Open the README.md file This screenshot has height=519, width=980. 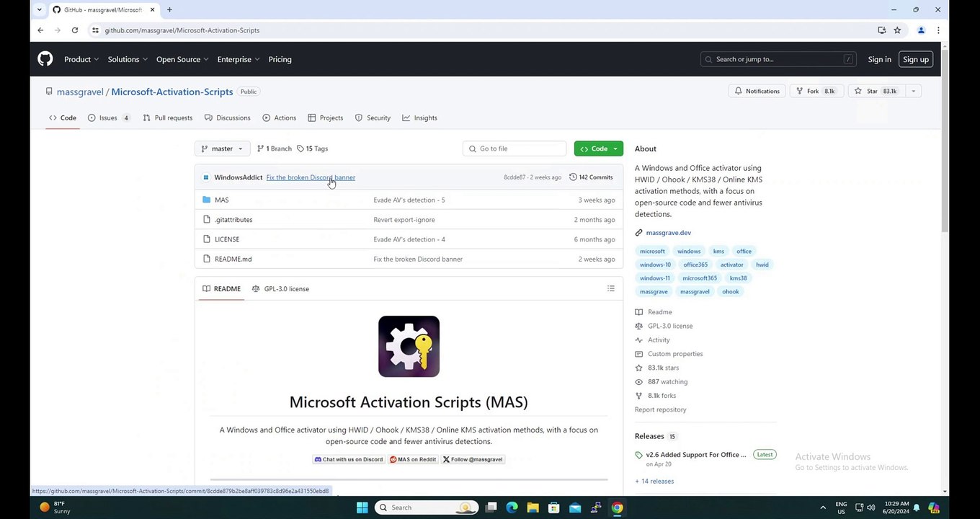[233, 259]
